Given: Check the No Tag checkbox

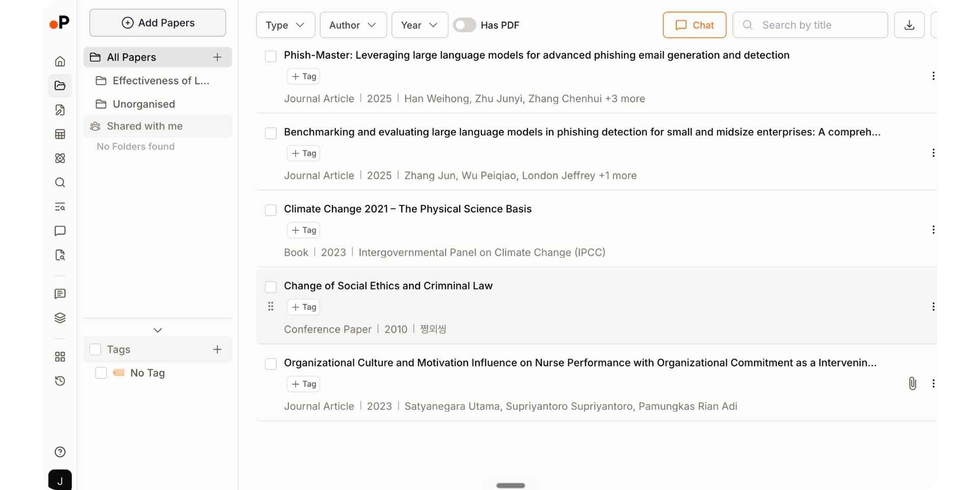Looking at the screenshot, I should pyautogui.click(x=101, y=373).
